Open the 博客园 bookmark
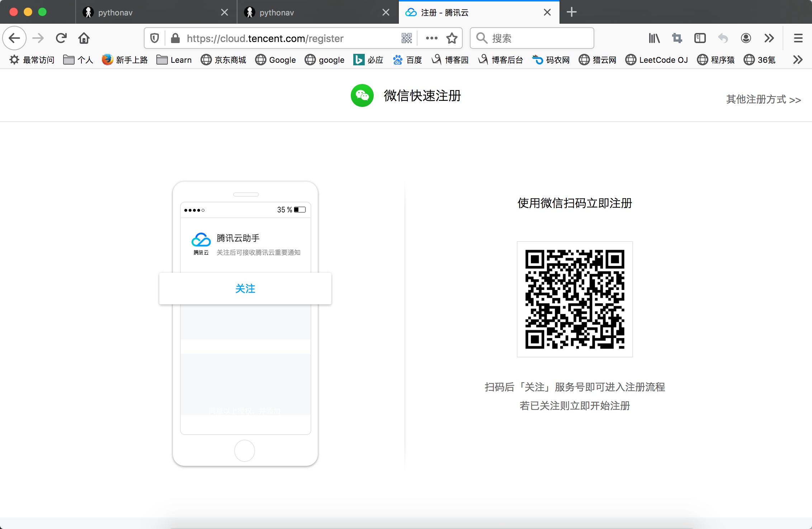Image resolution: width=812 pixels, height=529 pixels. click(x=450, y=60)
